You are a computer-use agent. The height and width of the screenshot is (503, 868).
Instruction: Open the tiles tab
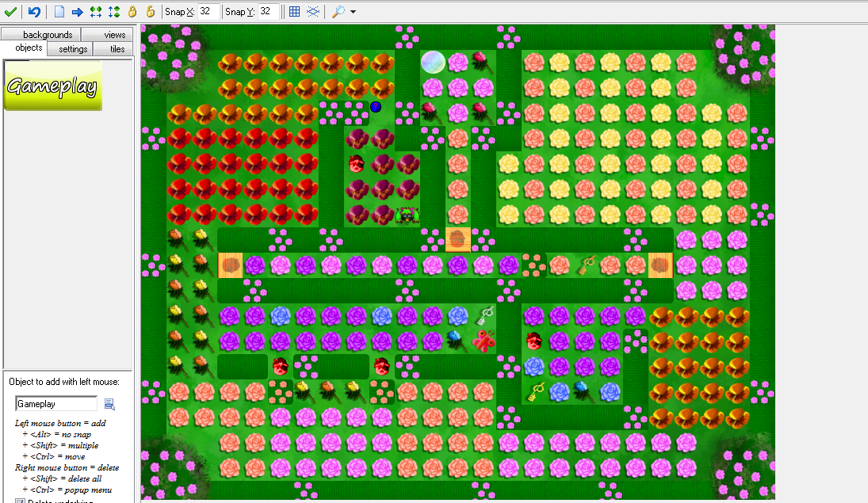point(113,48)
